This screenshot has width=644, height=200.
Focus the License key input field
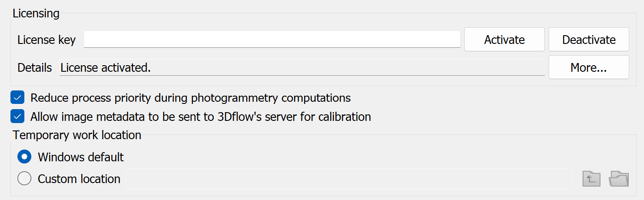coord(272,40)
